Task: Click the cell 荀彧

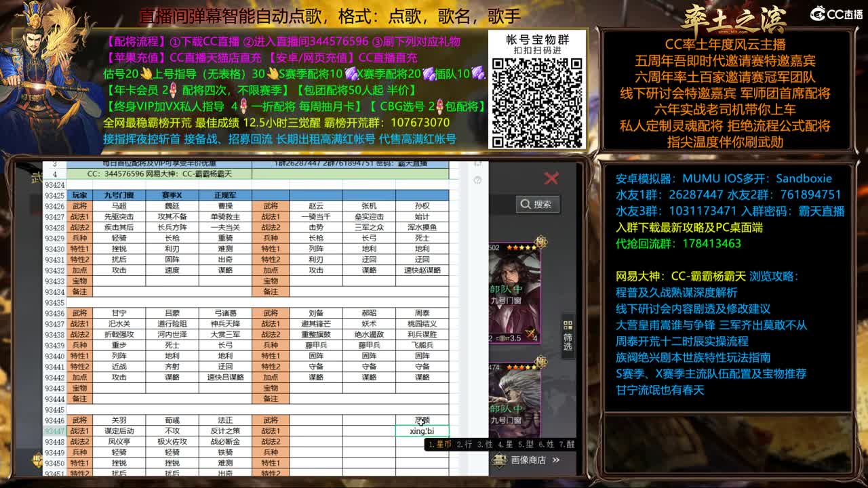Action: point(172,420)
